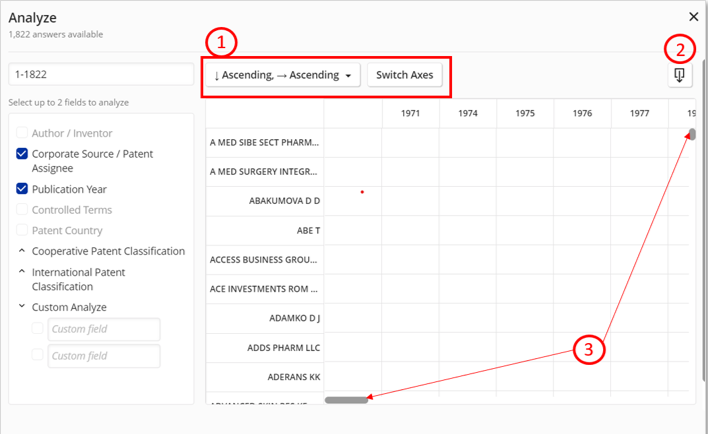The height and width of the screenshot is (434, 708).
Task: Toggle the second Custom field checkbox
Action: [38, 355]
